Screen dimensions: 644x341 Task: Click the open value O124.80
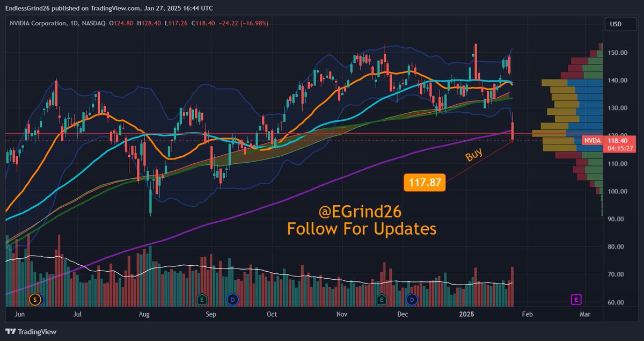122,24
